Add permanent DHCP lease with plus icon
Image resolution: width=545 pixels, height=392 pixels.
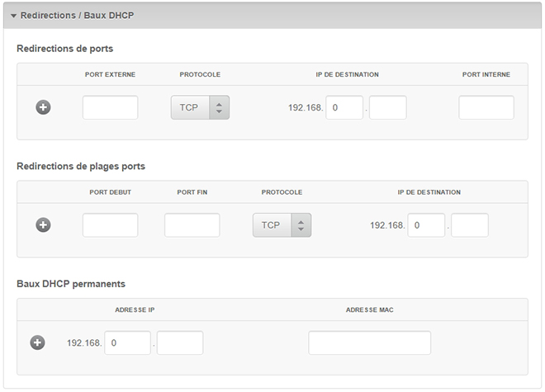pos(37,342)
